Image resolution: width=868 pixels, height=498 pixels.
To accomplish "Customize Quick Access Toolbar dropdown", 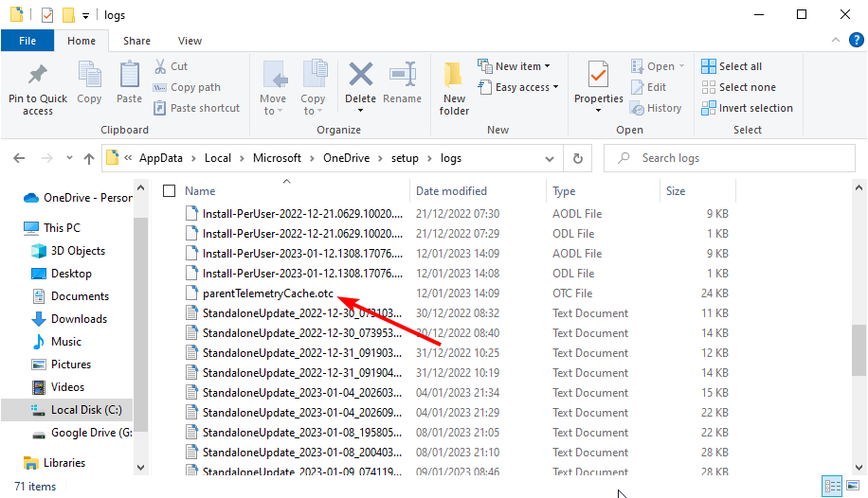I will (86, 16).
